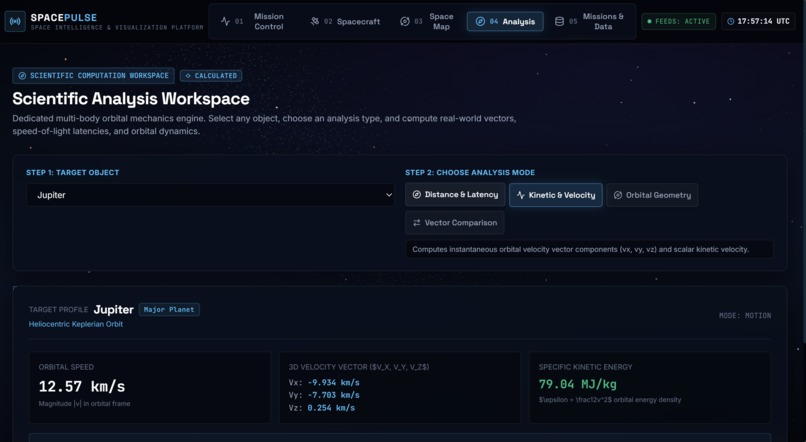Click the 79.04 MJ/kg energy value
Image resolution: width=806 pixels, height=442 pixels.
point(578,384)
